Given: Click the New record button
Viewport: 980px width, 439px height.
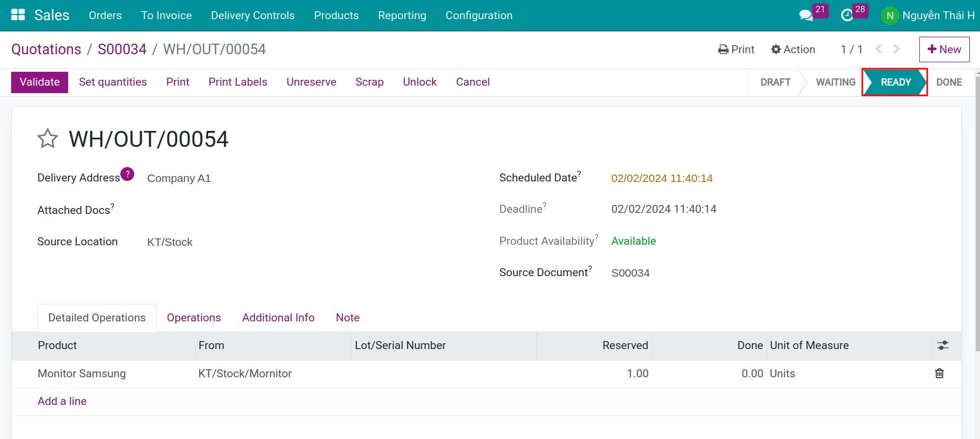Looking at the screenshot, I should pyautogui.click(x=944, y=49).
